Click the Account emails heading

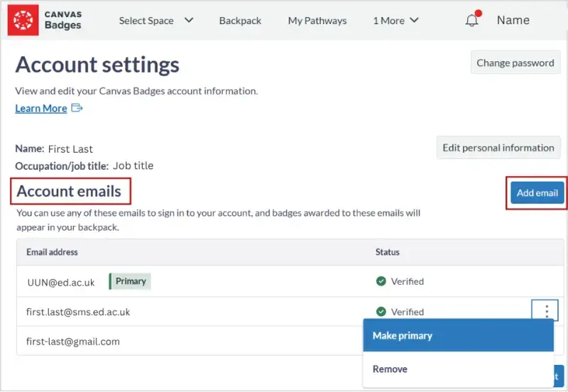click(x=69, y=191)
